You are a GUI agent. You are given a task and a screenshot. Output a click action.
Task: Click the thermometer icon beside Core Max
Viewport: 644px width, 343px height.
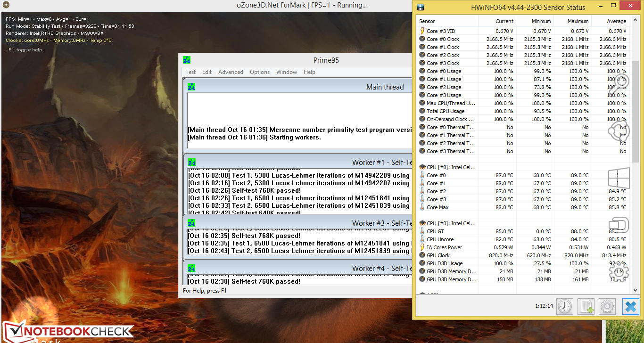click(422, 207)
